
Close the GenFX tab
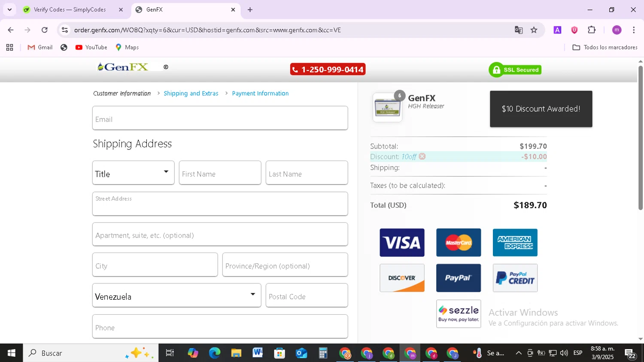[233, 9]
